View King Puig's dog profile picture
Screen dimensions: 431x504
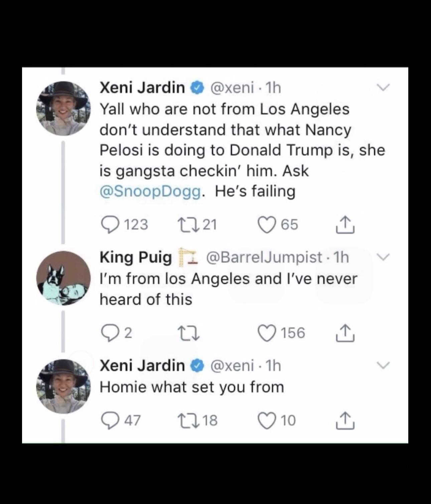[x=63, y=278]
